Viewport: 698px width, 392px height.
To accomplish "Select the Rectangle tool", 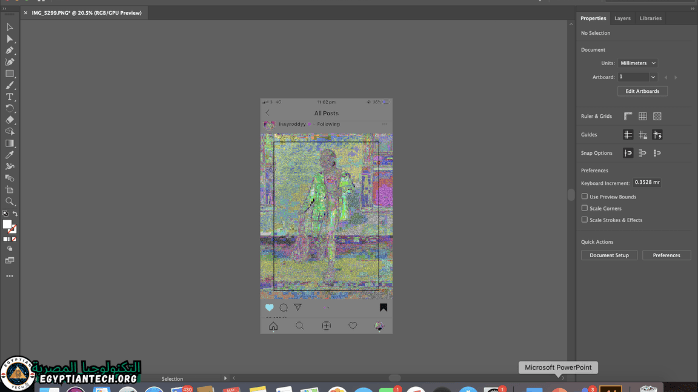I will [9, 74].
